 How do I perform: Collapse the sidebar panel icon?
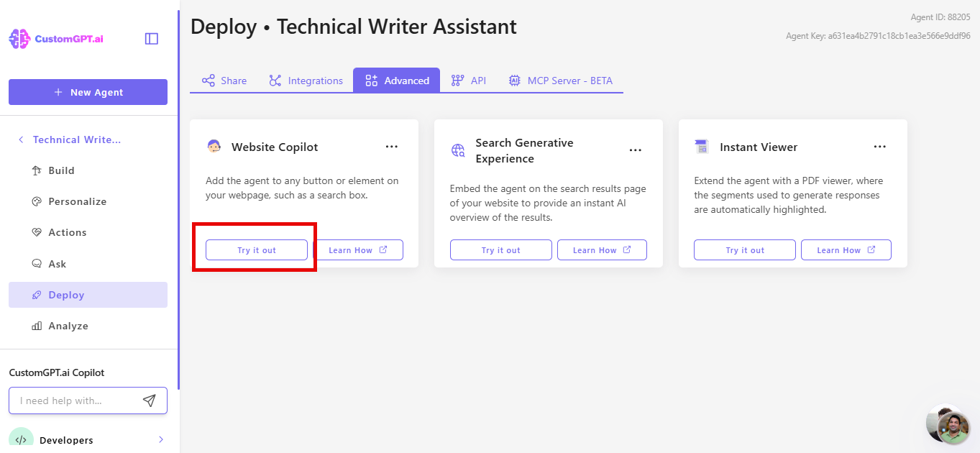(152, 39)
